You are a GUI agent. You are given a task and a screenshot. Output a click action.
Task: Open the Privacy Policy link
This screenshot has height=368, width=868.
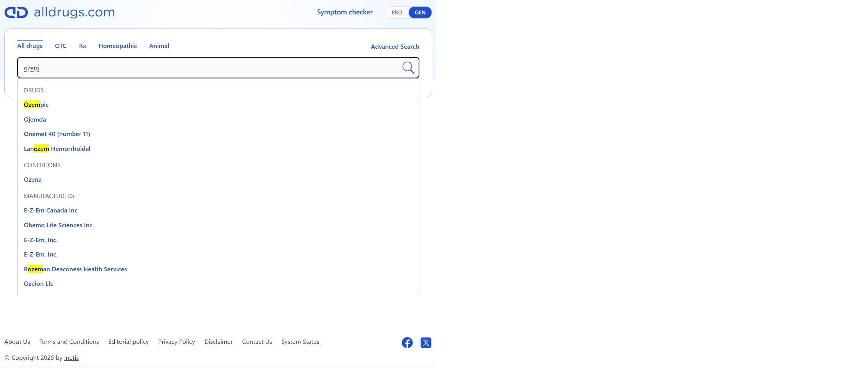tap(176, 341)
